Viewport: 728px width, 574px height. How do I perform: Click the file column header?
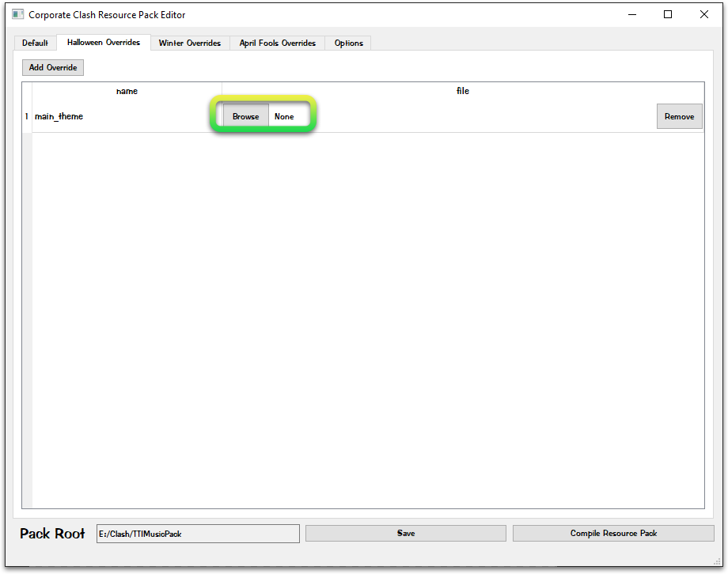click(x=463, y=91)
